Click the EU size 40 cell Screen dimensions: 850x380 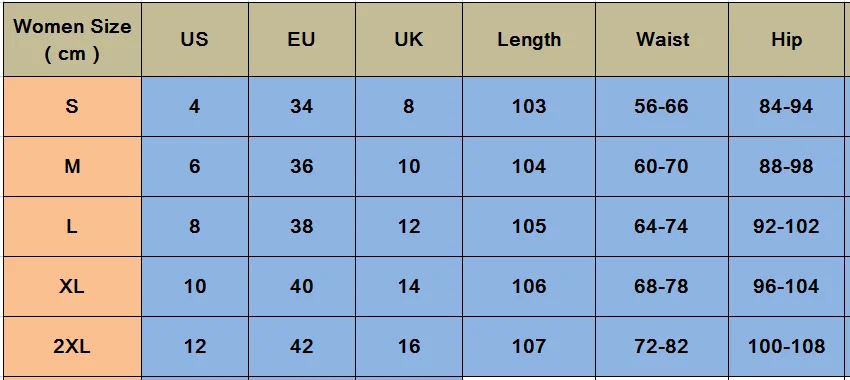click(301, 287)
